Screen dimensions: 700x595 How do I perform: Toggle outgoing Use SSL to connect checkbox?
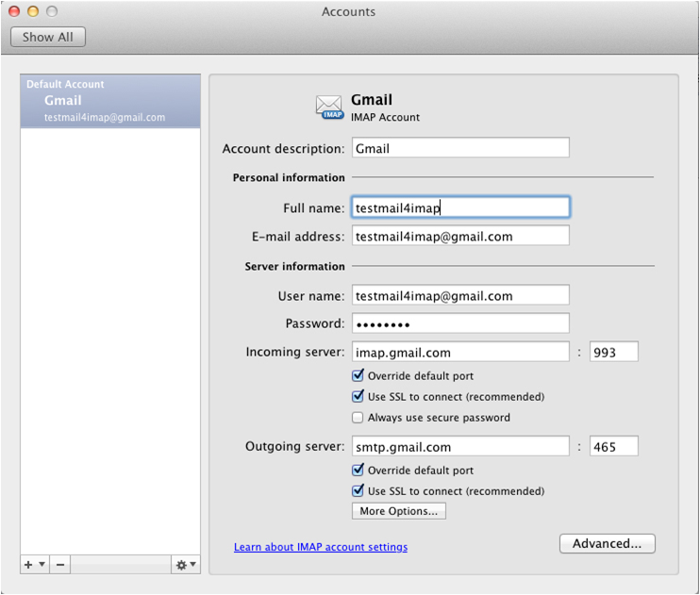coord(358,490)
